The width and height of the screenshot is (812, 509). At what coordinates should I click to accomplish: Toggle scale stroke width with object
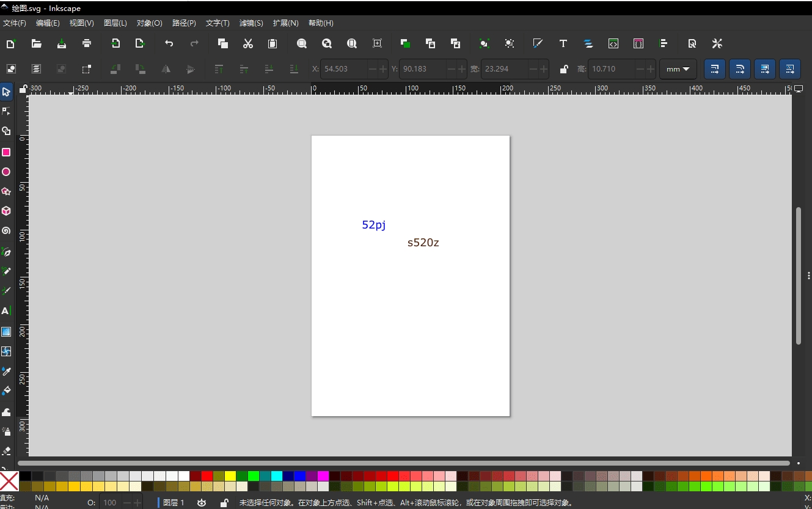click(x=715, y=69)
